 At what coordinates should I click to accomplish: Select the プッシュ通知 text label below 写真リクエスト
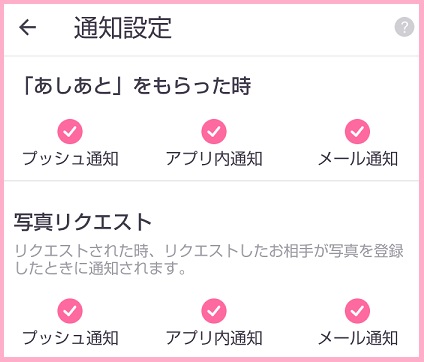point(70,338)
